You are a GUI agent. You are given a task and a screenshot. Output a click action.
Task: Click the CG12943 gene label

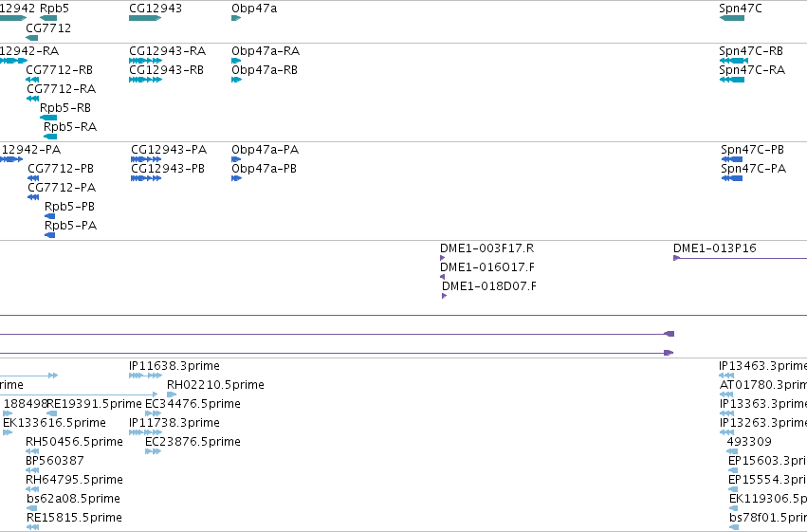(x=156, y=9)
